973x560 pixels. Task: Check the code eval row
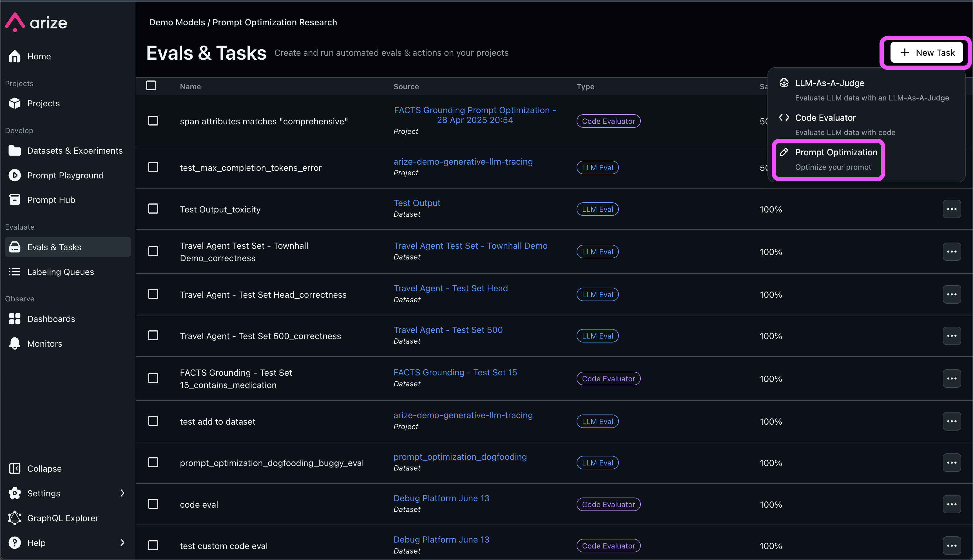pos(153,503)
